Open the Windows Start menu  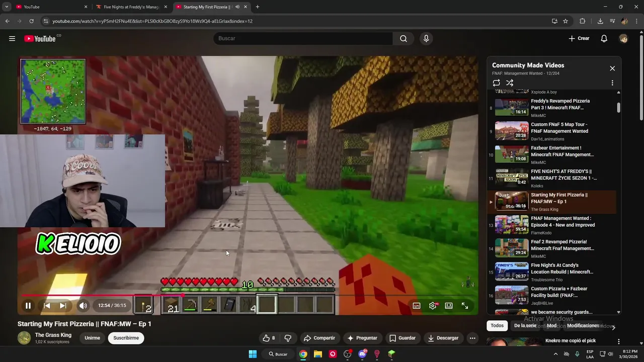253,354
